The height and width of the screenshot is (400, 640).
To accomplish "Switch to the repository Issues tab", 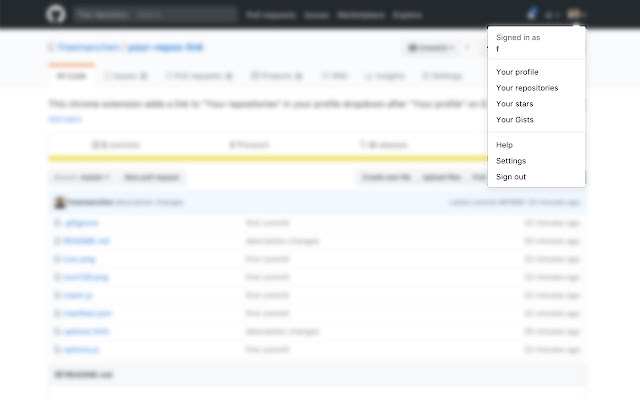I will pyautogui.click(x=126, y=76).
